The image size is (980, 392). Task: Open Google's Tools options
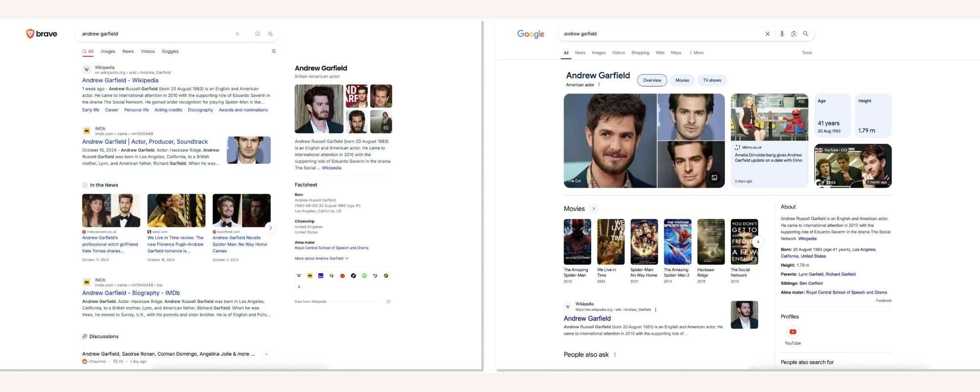pyautogui.click(x=807, y=53)
